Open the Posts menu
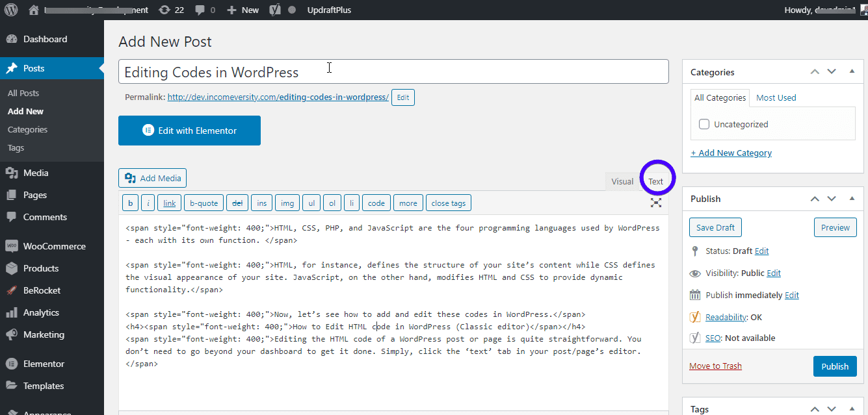 coord(52,68)
